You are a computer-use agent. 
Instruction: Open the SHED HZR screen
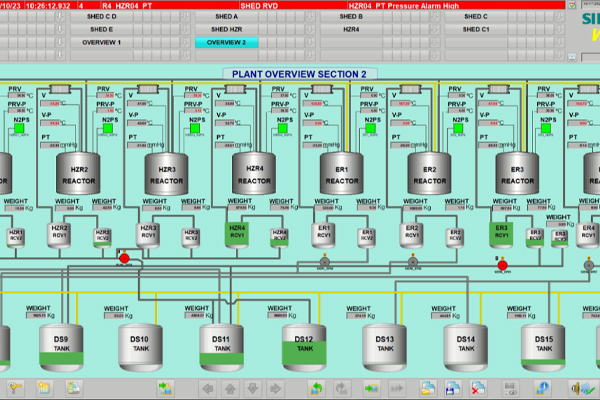[226, 30]
